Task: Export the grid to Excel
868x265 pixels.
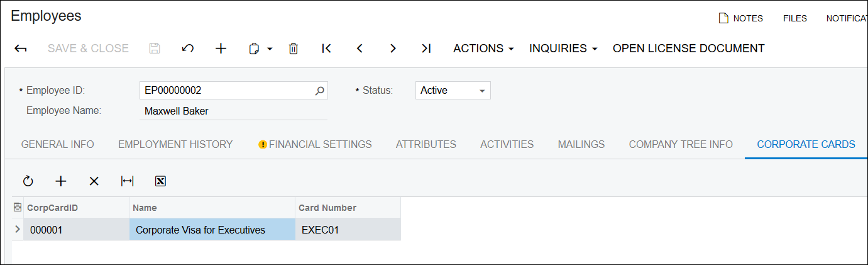Action: click(x=160, y=181)
